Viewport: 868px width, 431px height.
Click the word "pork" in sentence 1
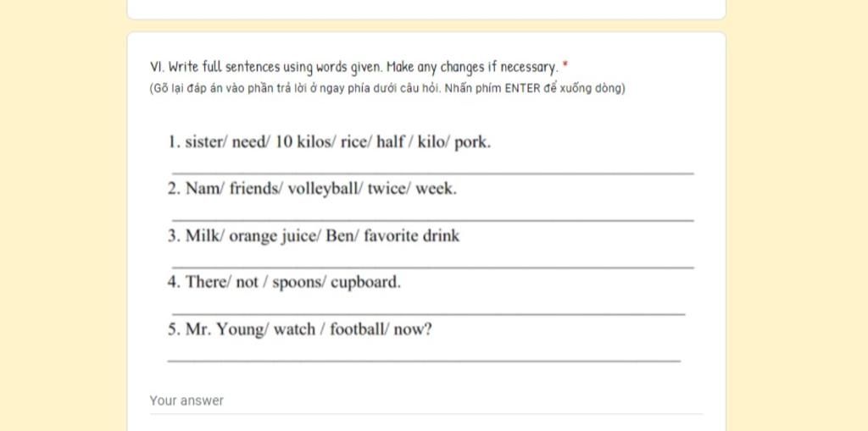tap(471, 143)
